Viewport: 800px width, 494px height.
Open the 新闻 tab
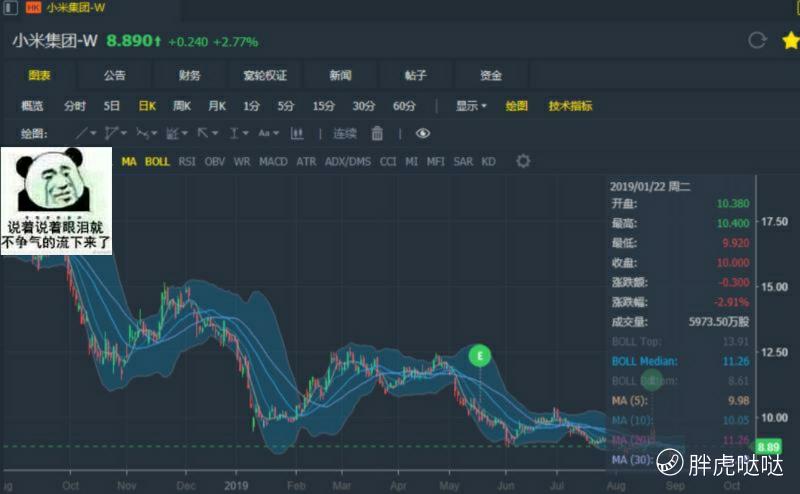[x=340, y=76]
